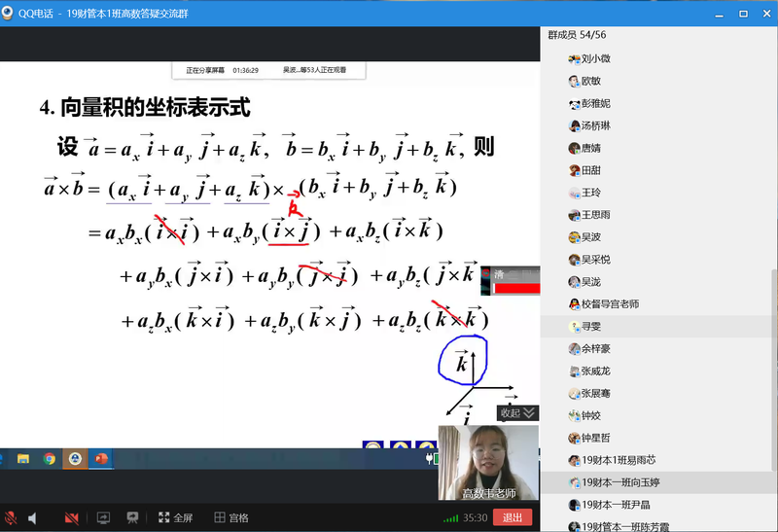Click avatar of member 刘小微
The height and width of the screenshot is (532, 778).
(x=574, y=59)
